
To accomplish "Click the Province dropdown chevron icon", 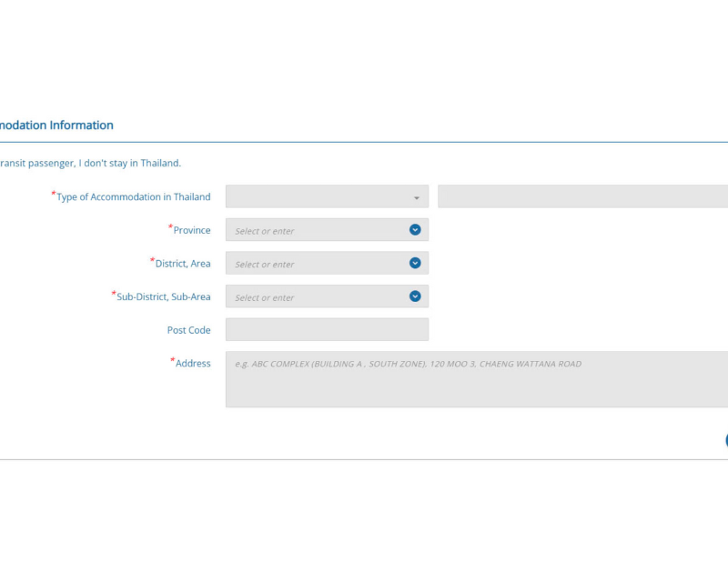I will 415,230.
